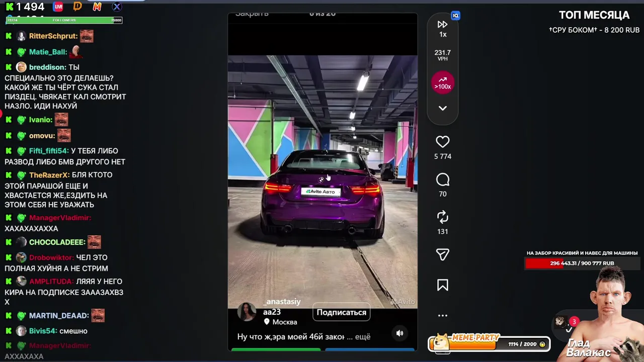Click RitterSchprut username in chat
This screenshot has width=644, height=362.
[53, 36]
